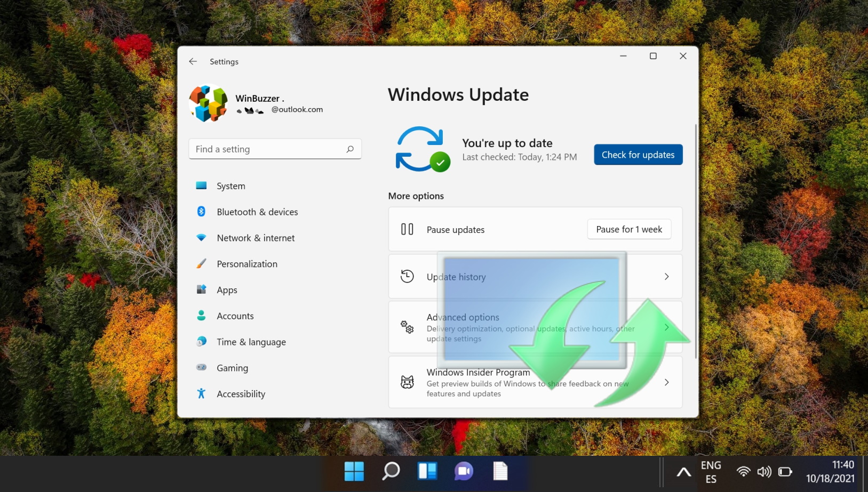The height and width of the screenshot is (492, 868).
Task: Open the Gaming controller icon
Action: point(201,368)
